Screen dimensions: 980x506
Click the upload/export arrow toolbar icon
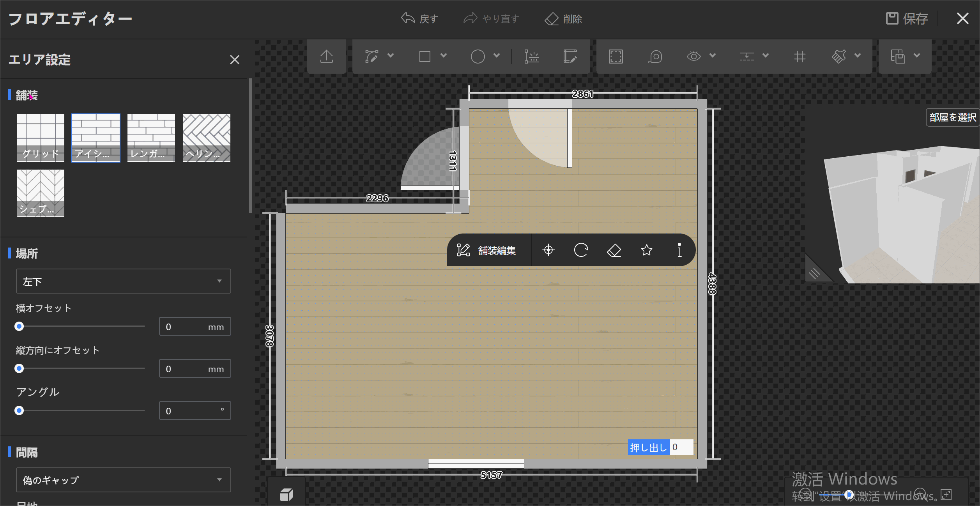[327, 57]
